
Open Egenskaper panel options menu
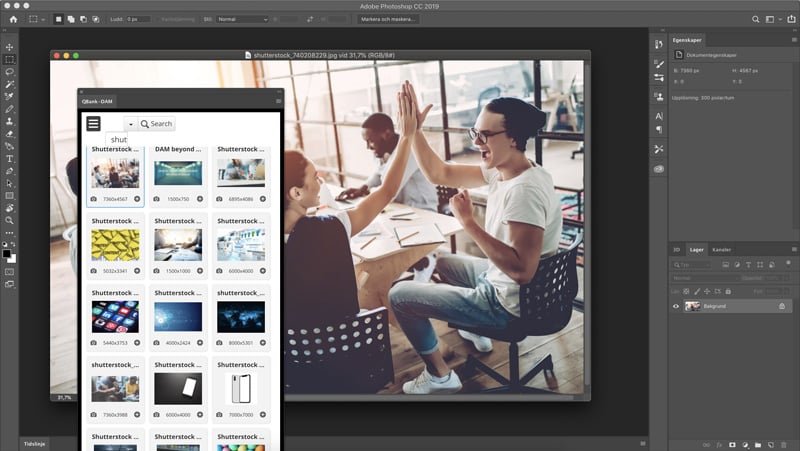(x=794, y=40)
